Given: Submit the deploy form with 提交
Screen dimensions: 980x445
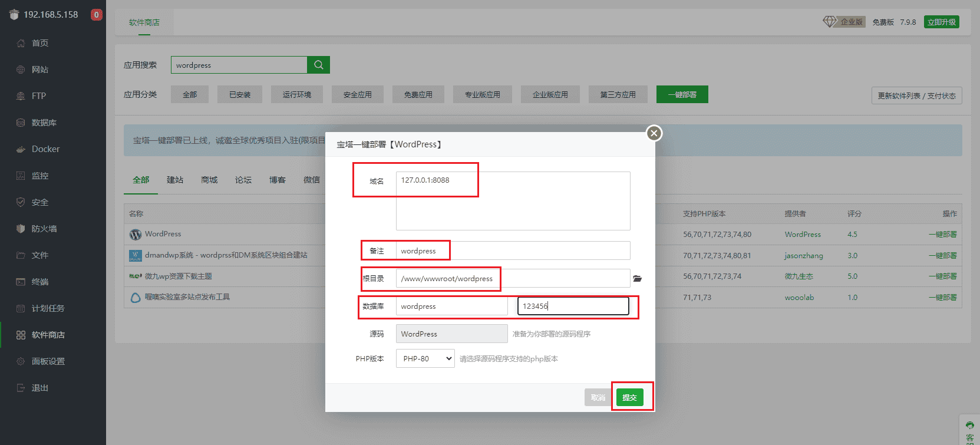Looking at the screenshot, I should click(x=630, y=397).
